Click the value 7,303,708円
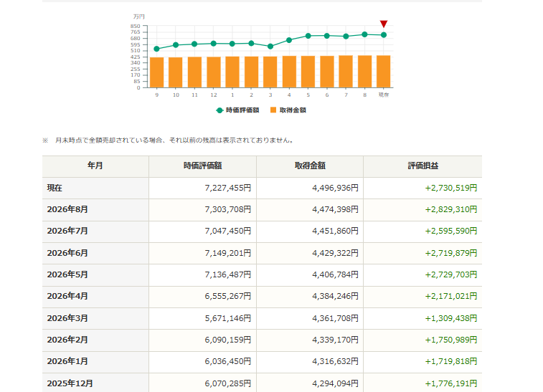 pyautogui.click(x=228, y=209)
